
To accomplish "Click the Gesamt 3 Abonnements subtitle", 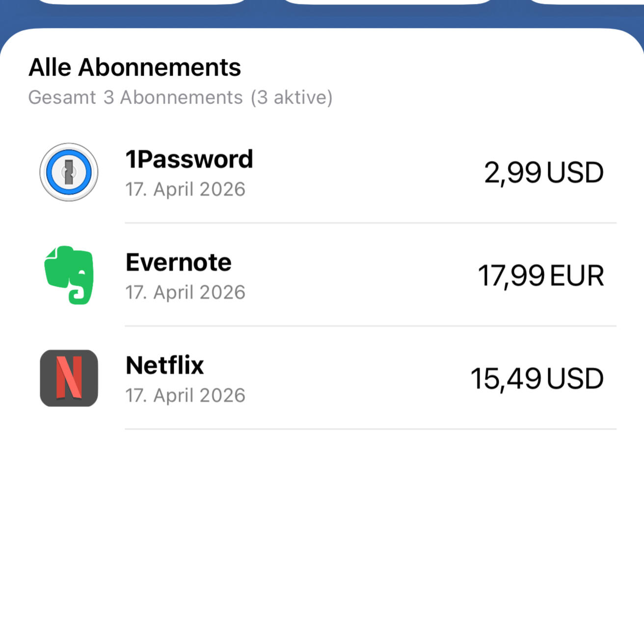I will [x=135, y=98].
